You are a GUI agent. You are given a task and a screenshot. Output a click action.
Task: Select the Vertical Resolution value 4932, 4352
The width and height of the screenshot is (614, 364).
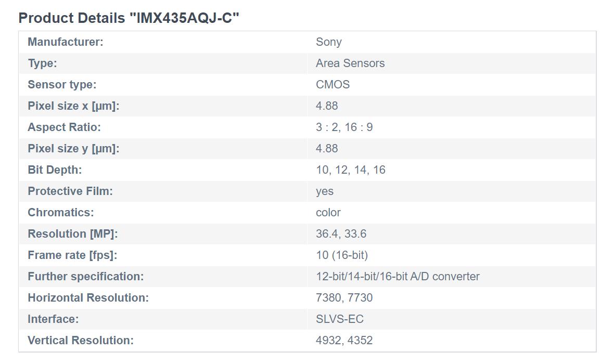[344, 341]
